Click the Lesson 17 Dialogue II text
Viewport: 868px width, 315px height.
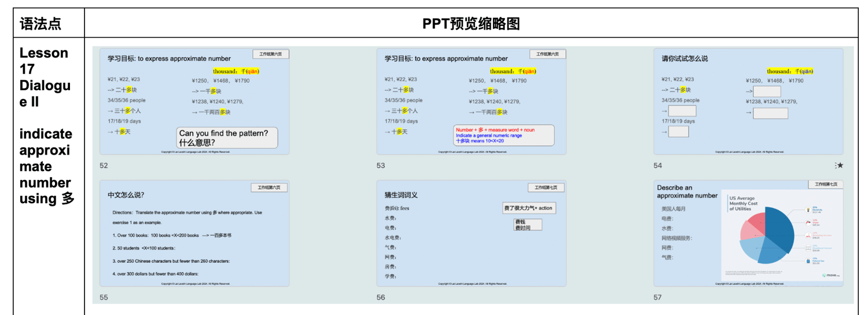point(45,77)
